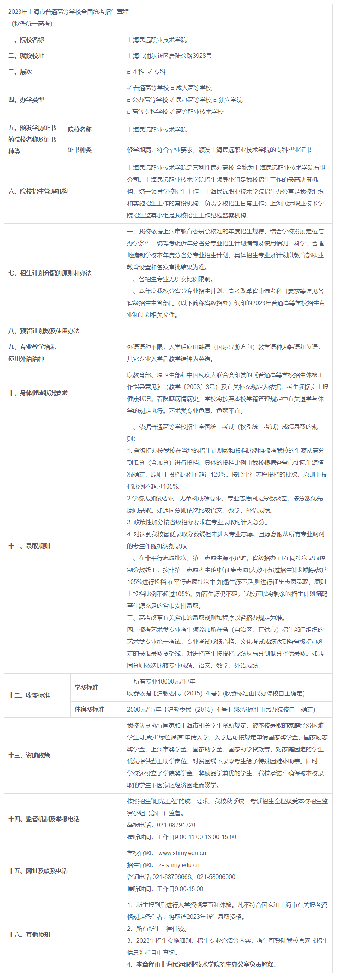Click the row label 十、身体健康状况要求
Image resolution: width=339 pixels, height=980 pixels.
(x=38, y=393)
